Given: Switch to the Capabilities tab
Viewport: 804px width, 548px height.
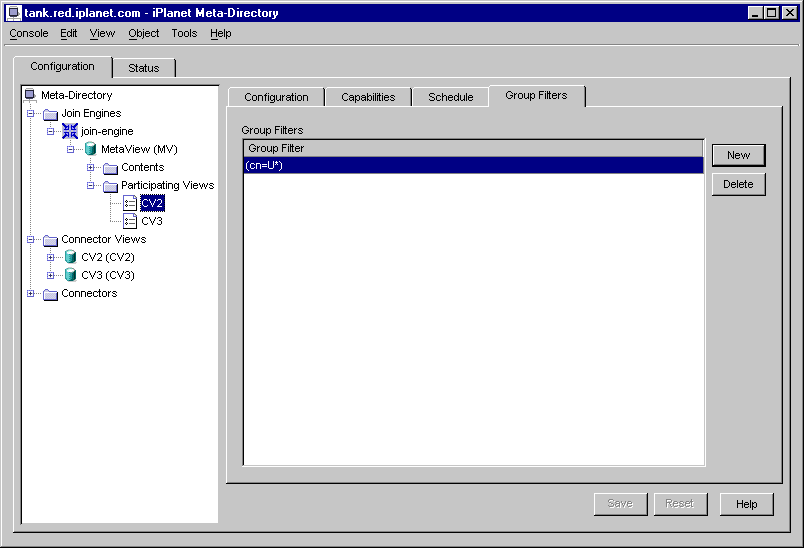Looking at the screenshot, I should pos(368,97).
